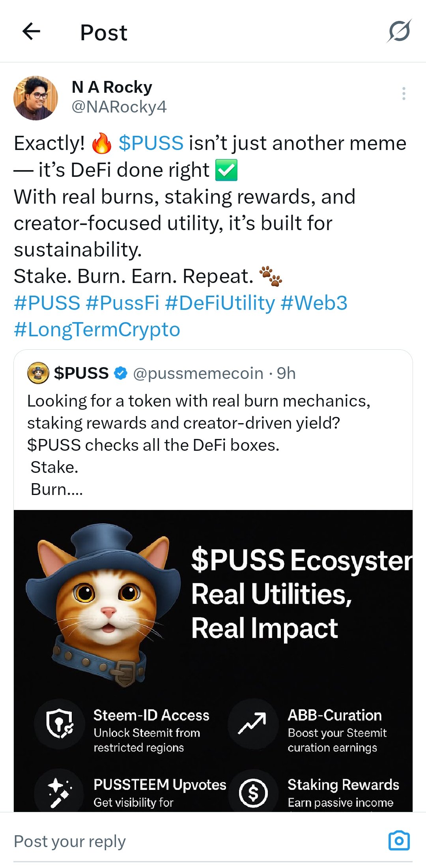Tap the camera icon in the reply bar
The width and height of the screenshot is (426, 868).
coord(399,840)
